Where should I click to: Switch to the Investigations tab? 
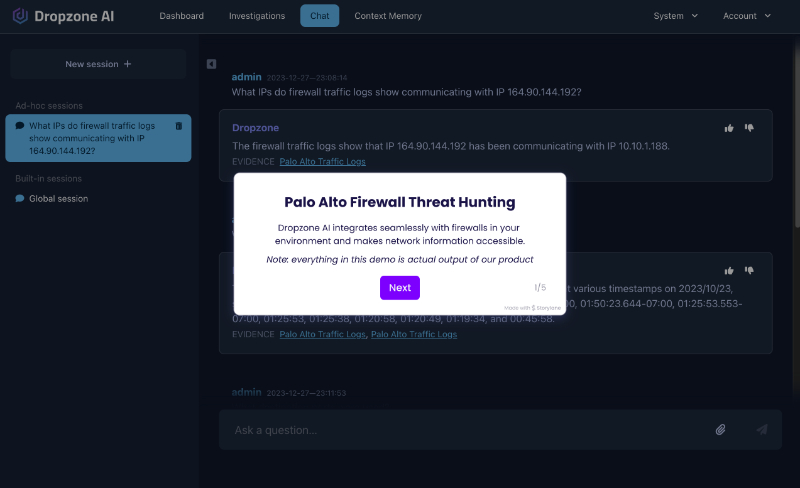tap(257, 16)
